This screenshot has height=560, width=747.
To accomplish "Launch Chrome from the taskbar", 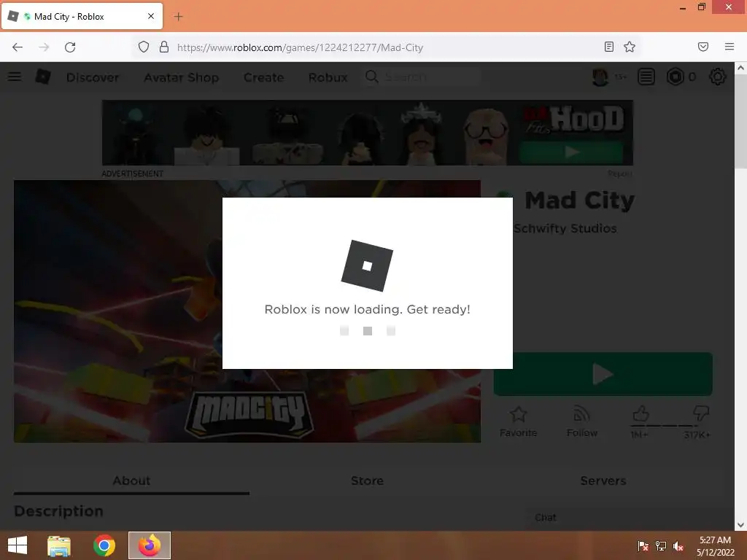I will coord(104,545).
